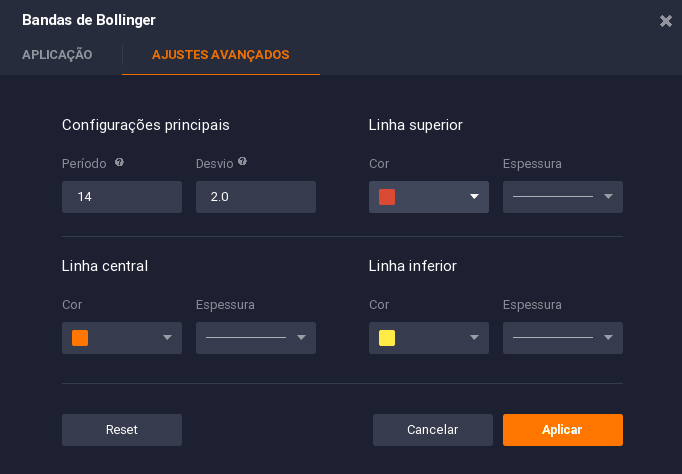The width and height of the screenshot is (682, 474).
Task: Close the Bandas de Bollinger dialog
Action: tap(665, 20)
